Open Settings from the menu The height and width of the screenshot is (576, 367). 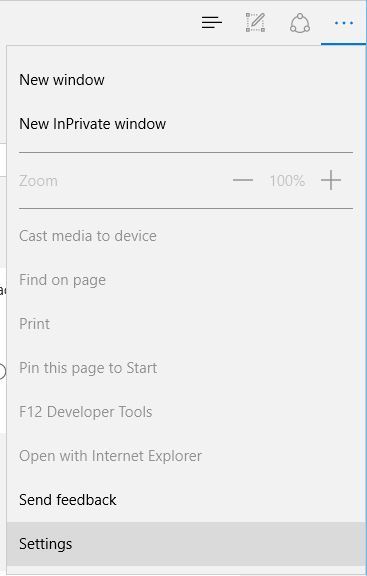(x=184, y=544)
